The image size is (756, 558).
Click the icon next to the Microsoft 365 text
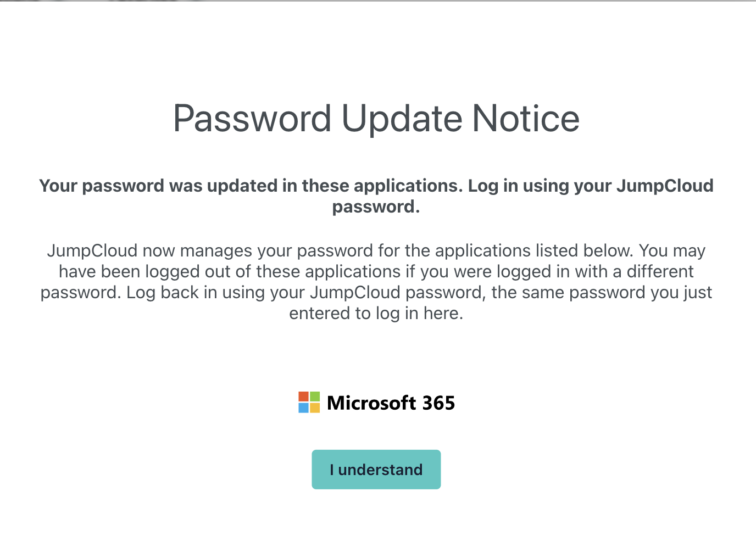[x=309, y=402]
